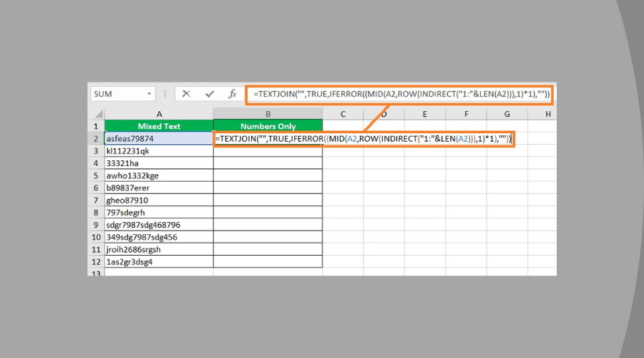This screenshot has width=644, height=358.
Task: Select column A header
Action: (159, 114)
